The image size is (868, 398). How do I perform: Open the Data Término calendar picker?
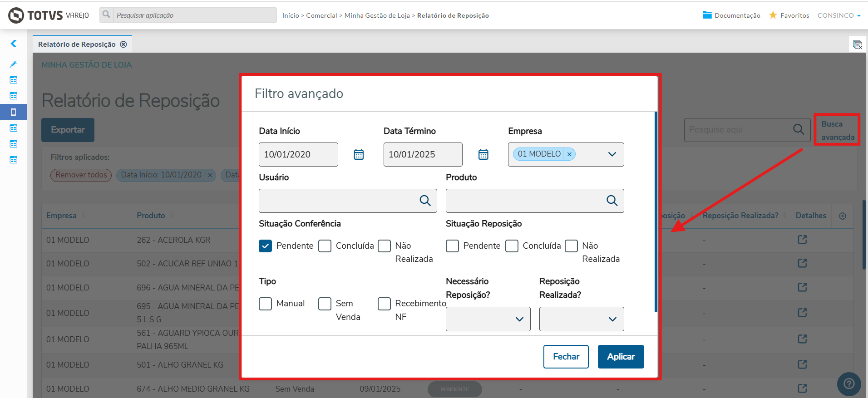pyautogui.click(x=483, y=155)
